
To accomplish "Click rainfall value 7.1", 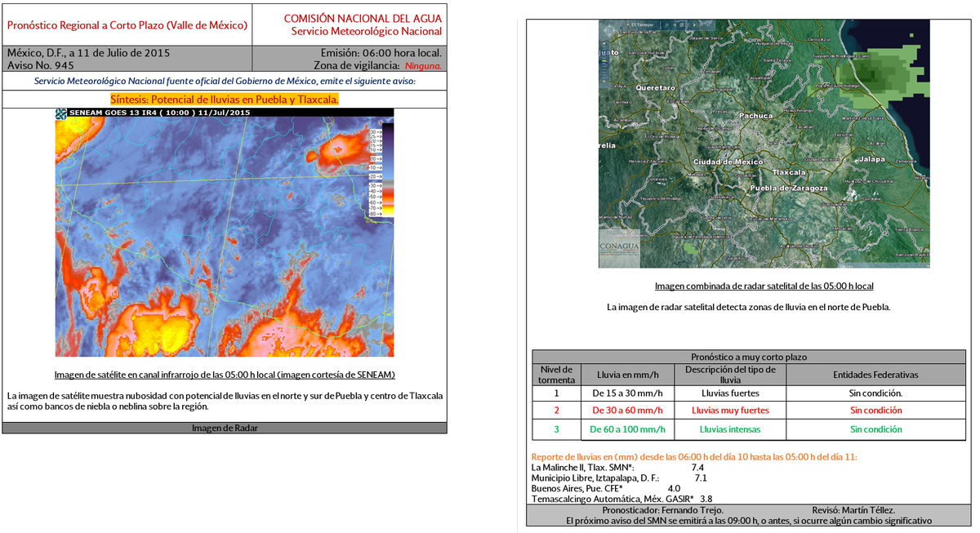I will (700, 477).
